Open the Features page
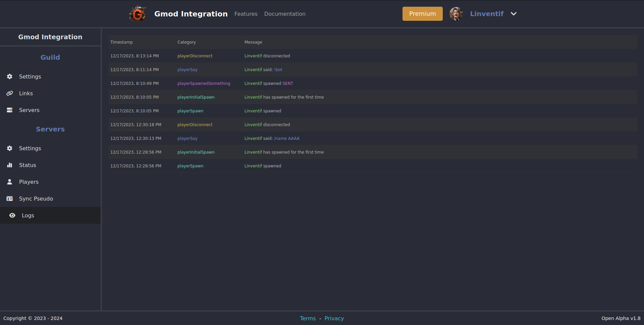644x325 pixels. pyautogui.click(x=246, y=14)
